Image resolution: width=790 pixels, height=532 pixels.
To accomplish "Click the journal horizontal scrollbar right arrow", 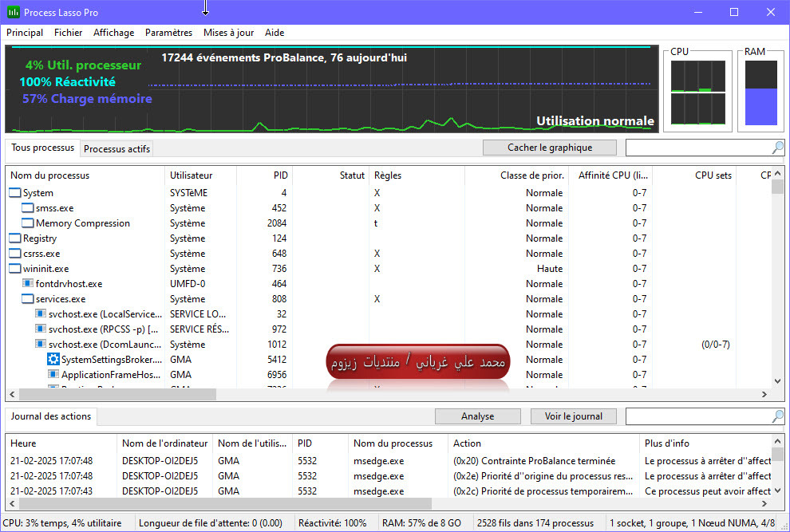I will (x=764, y=503).
